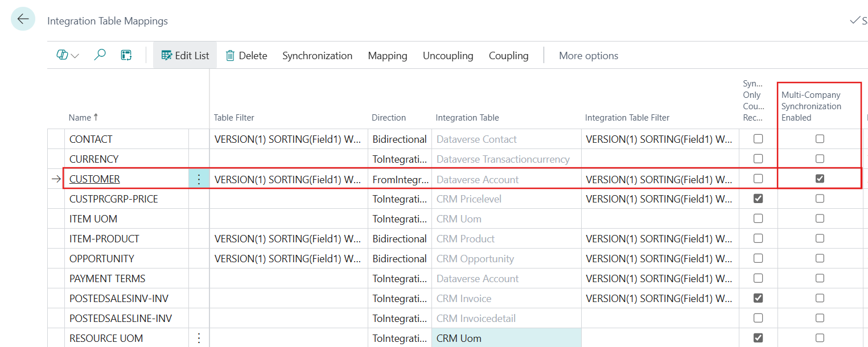
Task: Disable Multi-Company Synchronization Enabled for CUSTOMER
Action: point(820,178)
